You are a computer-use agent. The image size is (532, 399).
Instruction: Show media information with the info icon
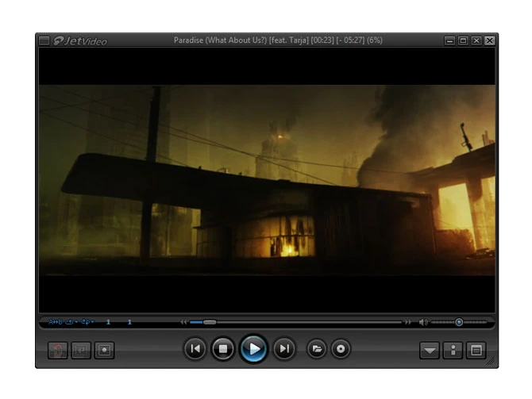[x=453, y=350]
